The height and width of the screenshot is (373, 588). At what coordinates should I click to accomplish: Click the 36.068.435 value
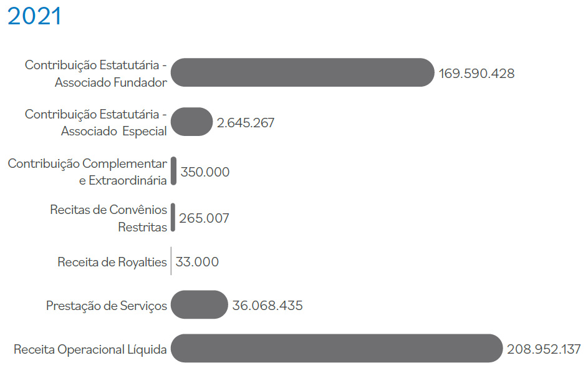[x=267, y=306]
